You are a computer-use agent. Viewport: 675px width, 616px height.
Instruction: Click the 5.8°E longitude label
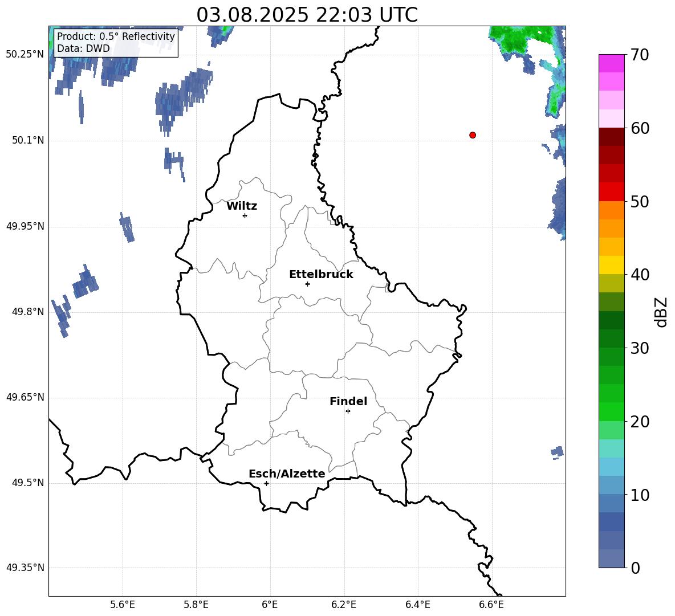(196, 605)
